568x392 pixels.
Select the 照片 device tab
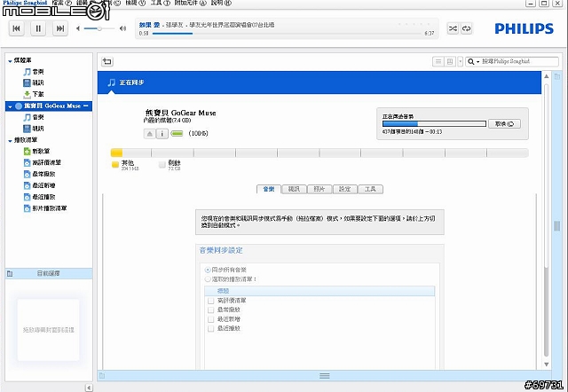coord(319,189)
